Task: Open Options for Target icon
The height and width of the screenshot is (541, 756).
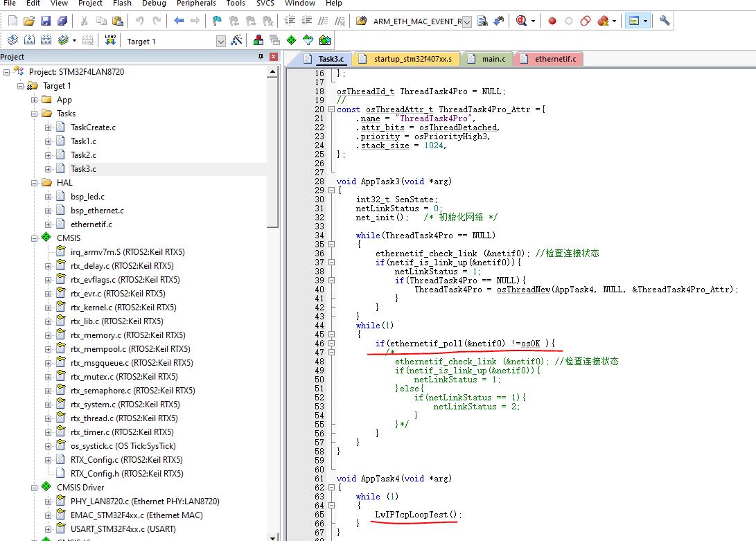Action: [236, 40]
